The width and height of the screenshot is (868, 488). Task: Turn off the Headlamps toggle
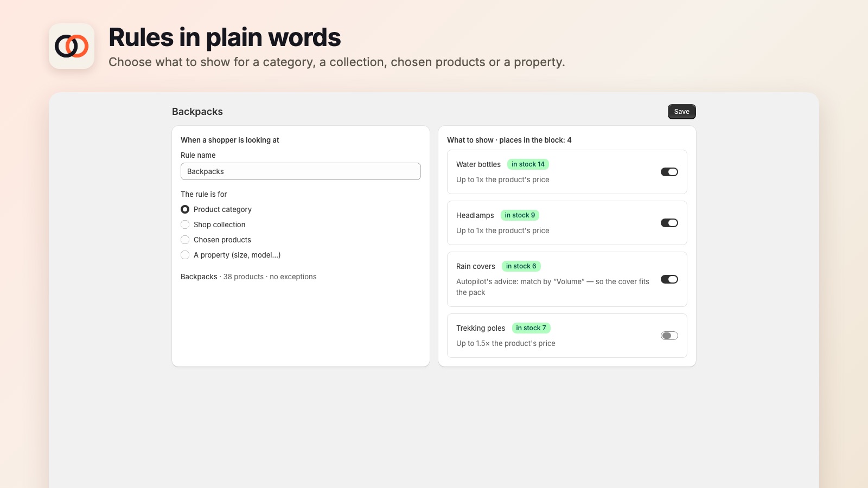(x=669, y=223)
